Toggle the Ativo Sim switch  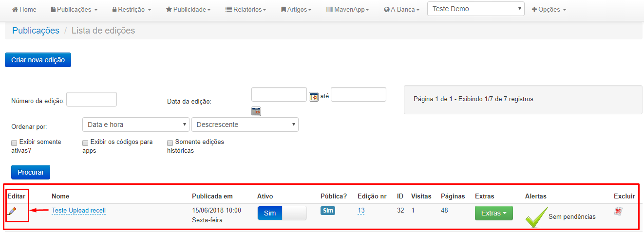(282, 213)
